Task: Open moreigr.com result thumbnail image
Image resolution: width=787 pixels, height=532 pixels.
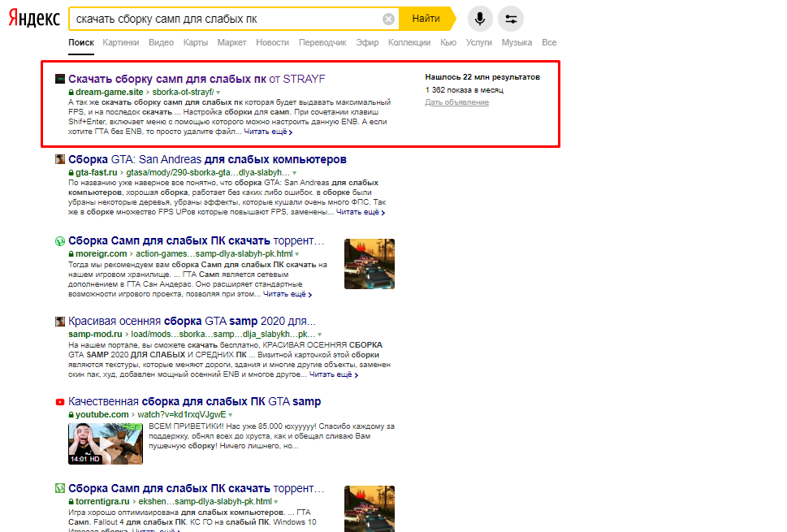Action: [370, 264]
